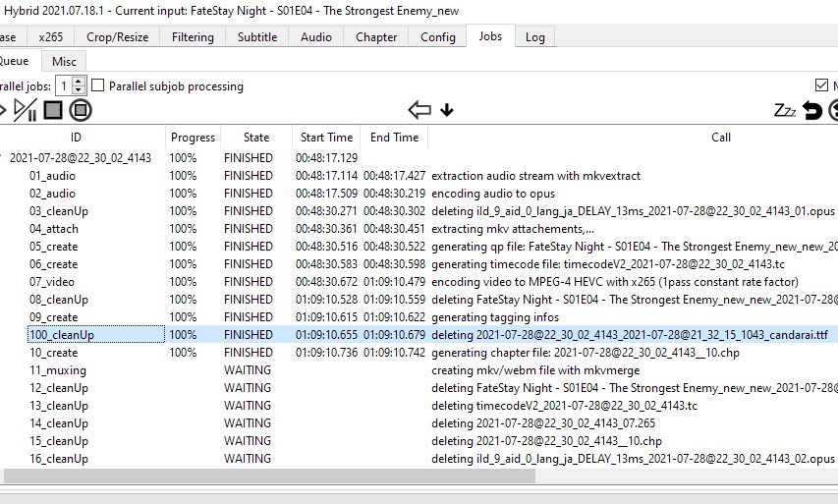Click the curved back arrow icon
The width and height of the screenshot is (838, 504).
(x=812, y=110)
